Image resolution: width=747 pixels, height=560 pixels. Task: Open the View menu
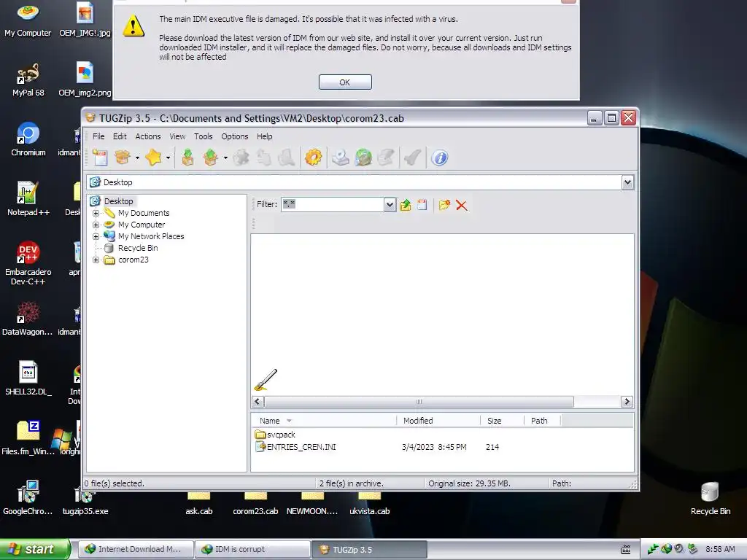pos(177,136)
